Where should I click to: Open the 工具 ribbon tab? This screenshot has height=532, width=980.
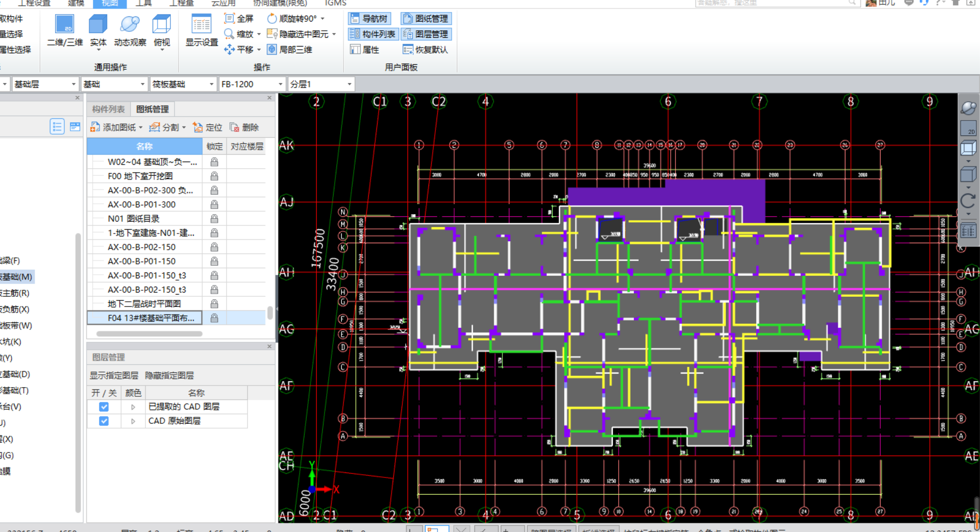tap(143, 3)
